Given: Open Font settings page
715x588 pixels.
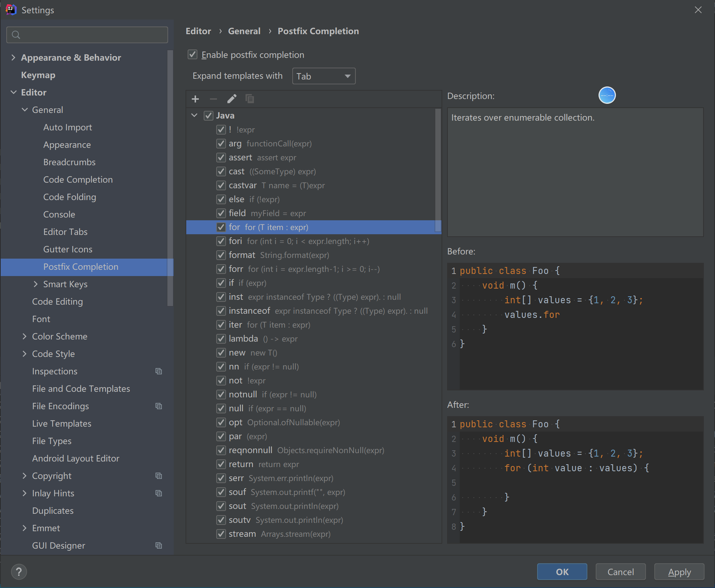Looking at the screenshot, I should [41, 319].
